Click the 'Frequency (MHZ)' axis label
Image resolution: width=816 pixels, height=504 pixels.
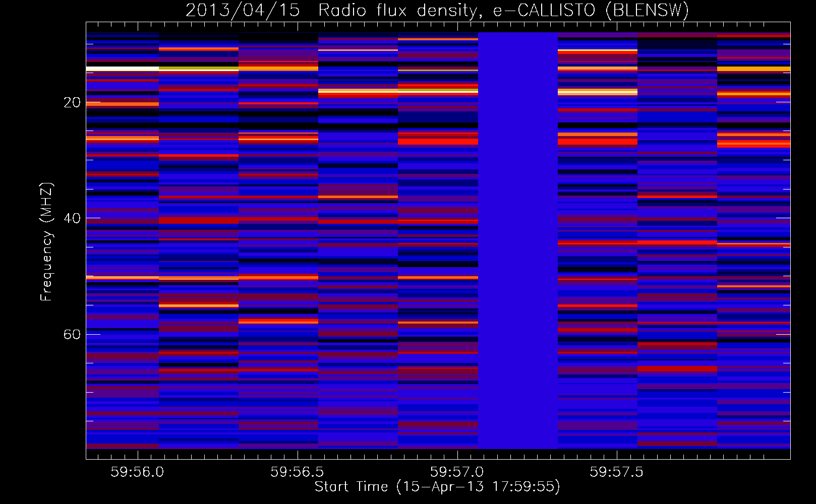(x=46, y=242)
